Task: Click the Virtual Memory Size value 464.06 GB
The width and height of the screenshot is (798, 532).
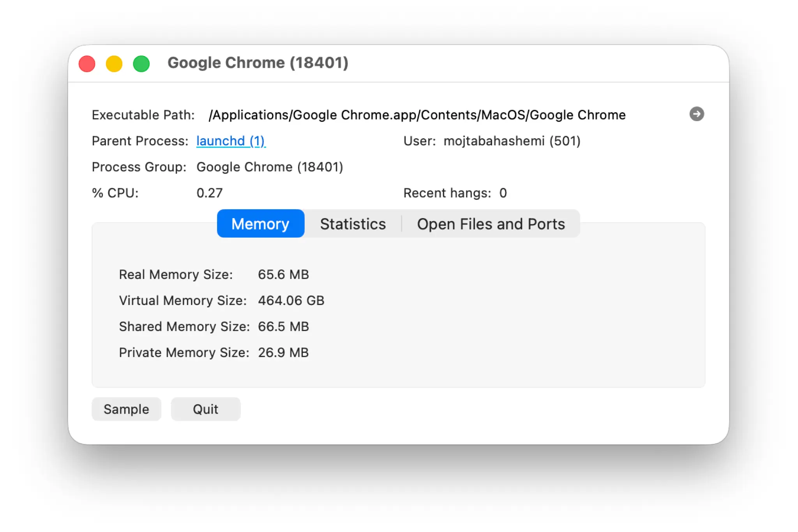Action: pos(291,300)
